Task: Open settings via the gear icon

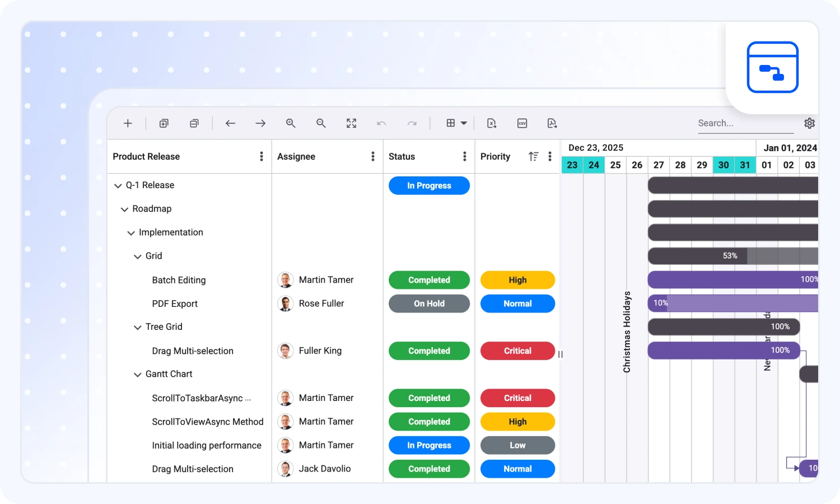Action: point(810,123)
